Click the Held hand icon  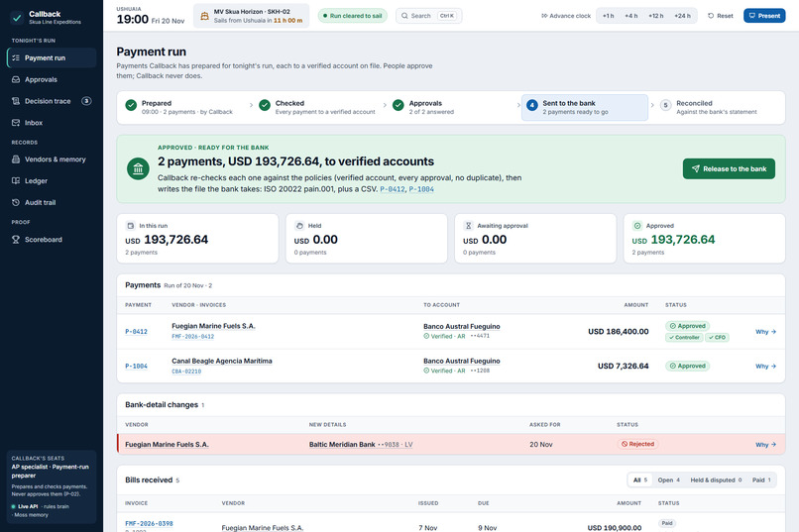click(299, 226)
